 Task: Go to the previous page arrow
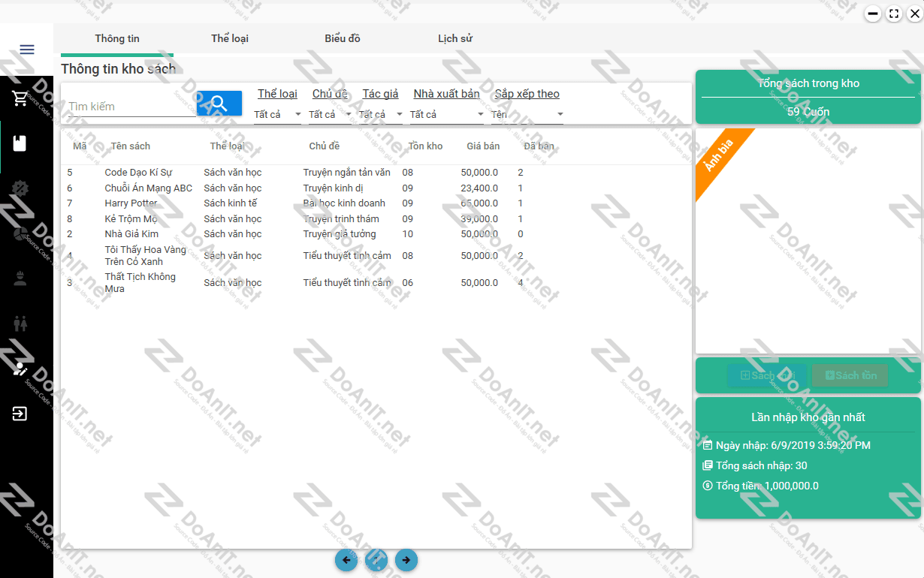point(346,560)
